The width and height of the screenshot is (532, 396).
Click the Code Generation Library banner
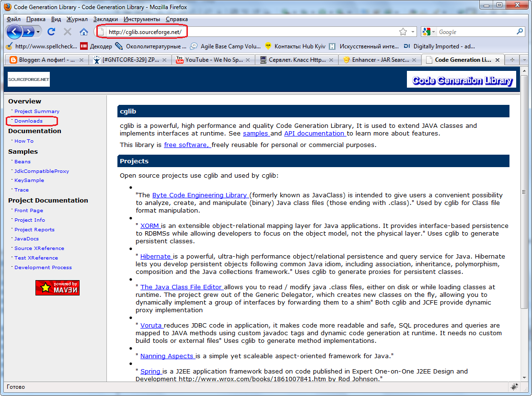pos(462,79)
